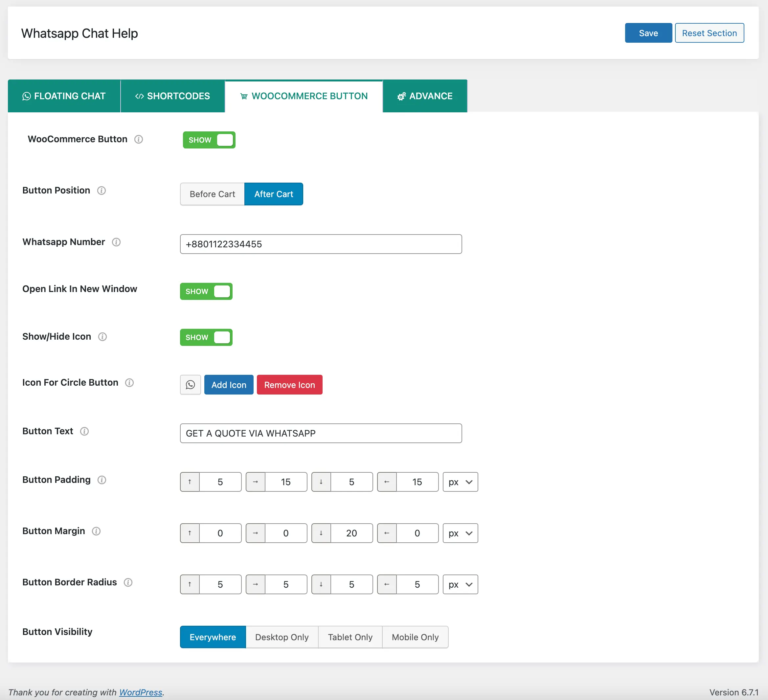Image resolution: width=768 pixels, height=700 pixels.
Task: Set visibility to Mobile Only
Action: (x=415, y=637)
